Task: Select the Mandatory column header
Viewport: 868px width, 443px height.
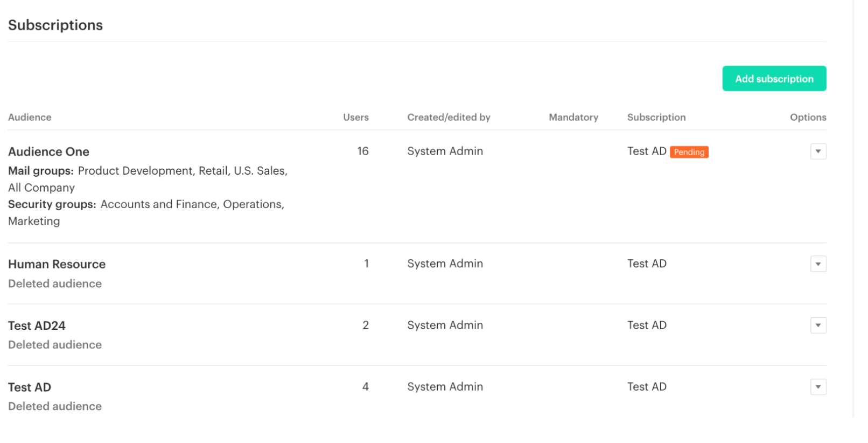Action: [573, 117]
